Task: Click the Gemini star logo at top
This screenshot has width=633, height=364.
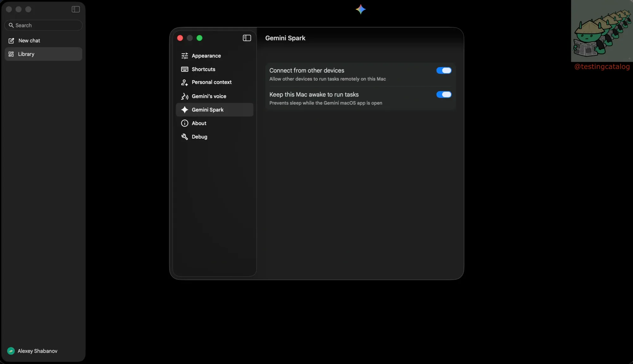Action: click(360, 9)
